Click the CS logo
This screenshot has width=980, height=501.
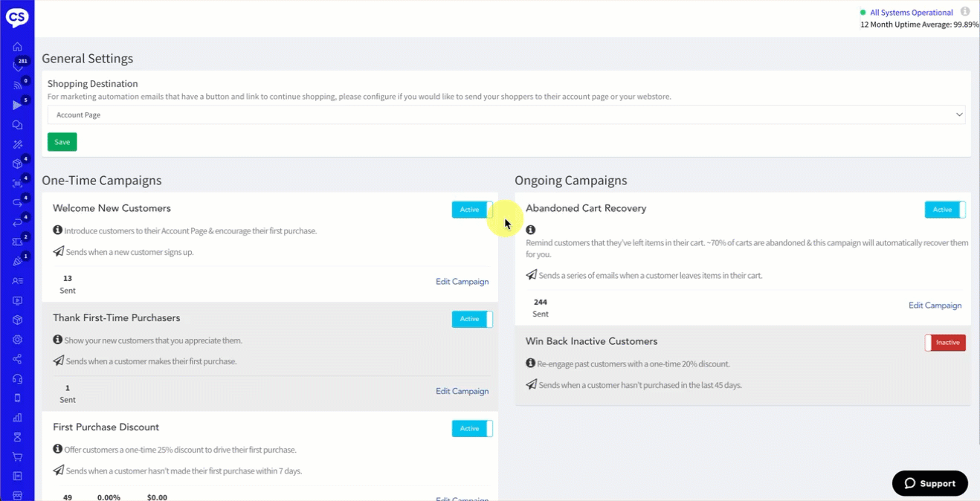click(x=17, y=16)
